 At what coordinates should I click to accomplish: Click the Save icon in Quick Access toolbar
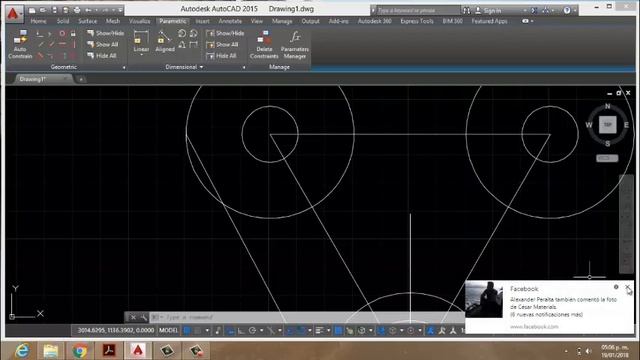54,10
